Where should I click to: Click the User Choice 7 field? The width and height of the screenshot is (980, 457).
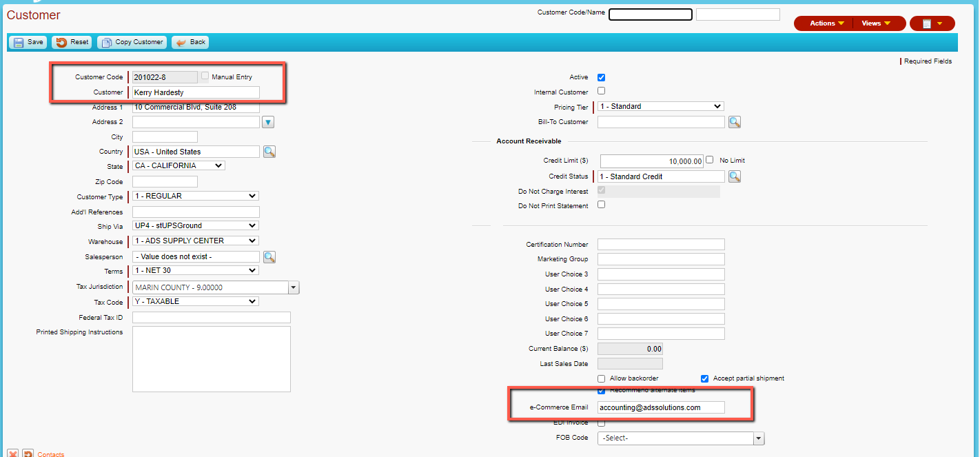[x=661, y=334]
